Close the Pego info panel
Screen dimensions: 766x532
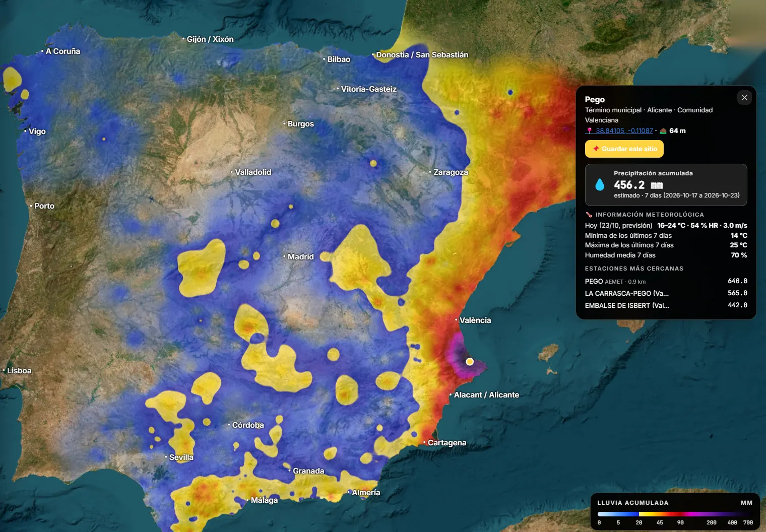(x=744, y=98)
